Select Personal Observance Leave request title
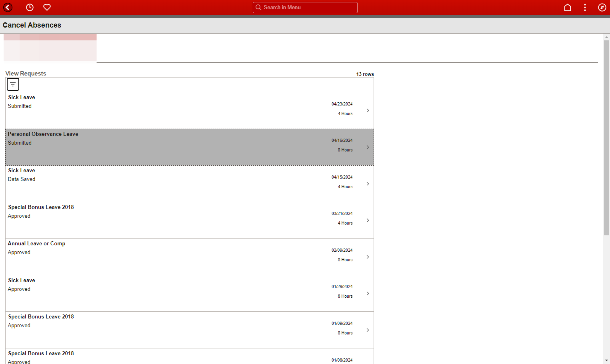Viewport: 610px width, 364px height. (43, 134)
